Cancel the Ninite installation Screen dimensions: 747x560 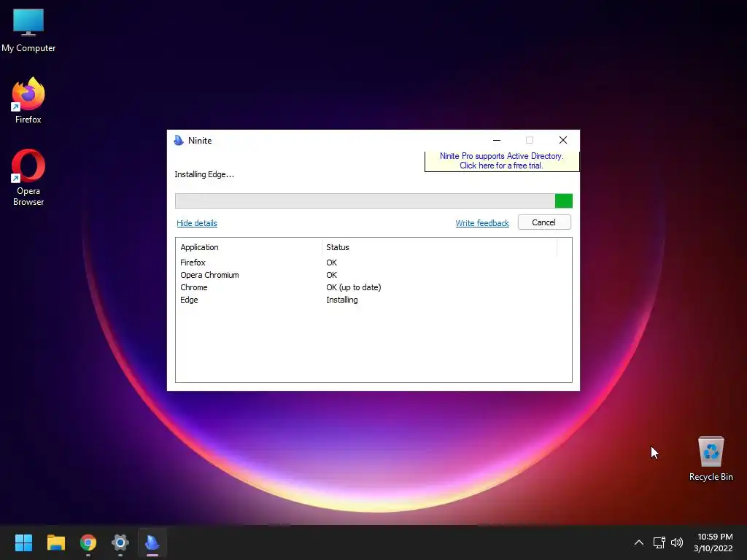(544, 222)
